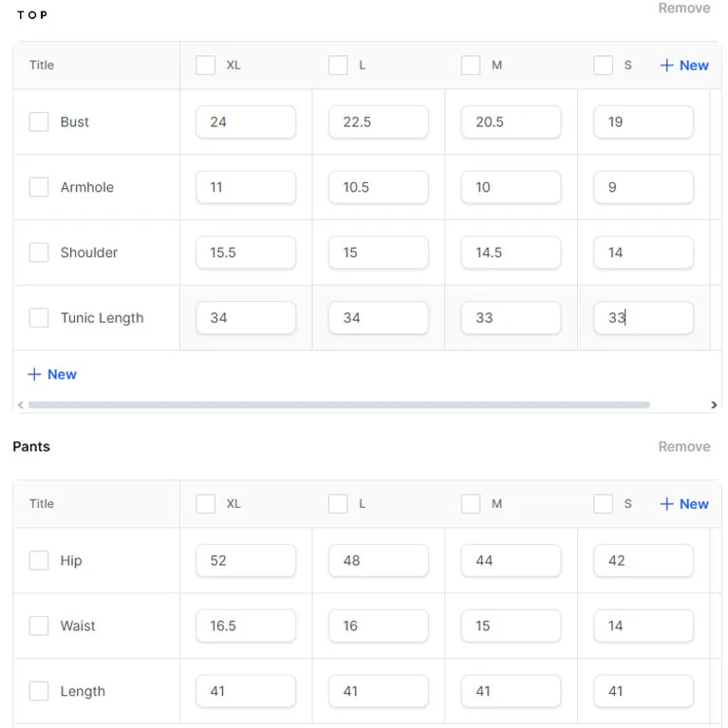Edit the Hip S value 42
728x728 pixels.
point(644,561)
